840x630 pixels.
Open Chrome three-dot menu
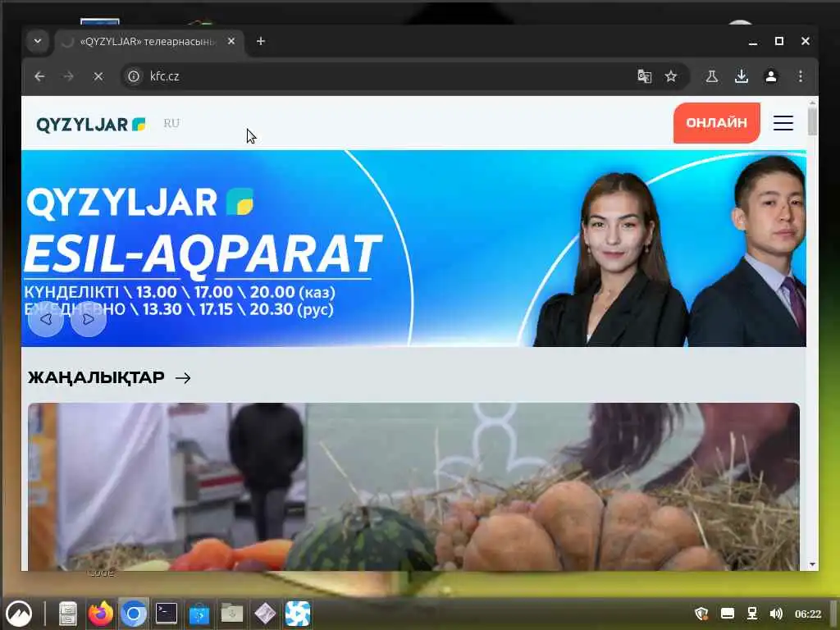pyautogui.click(x=801, y=76)
